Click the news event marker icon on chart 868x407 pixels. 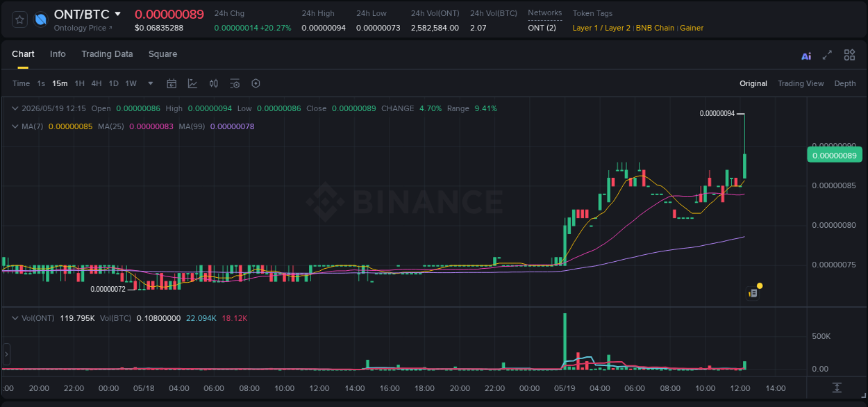pyautogui.click(x=753, y=293)
